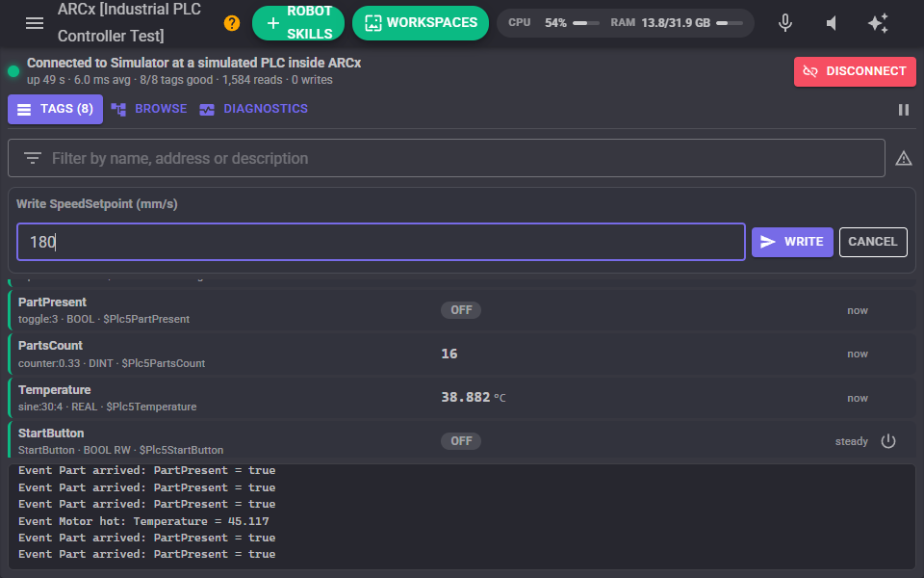Focus the SpeedSetpoint value input field
Image resolution: width=924 pixels, height=578 pixels.
point(381,242)
